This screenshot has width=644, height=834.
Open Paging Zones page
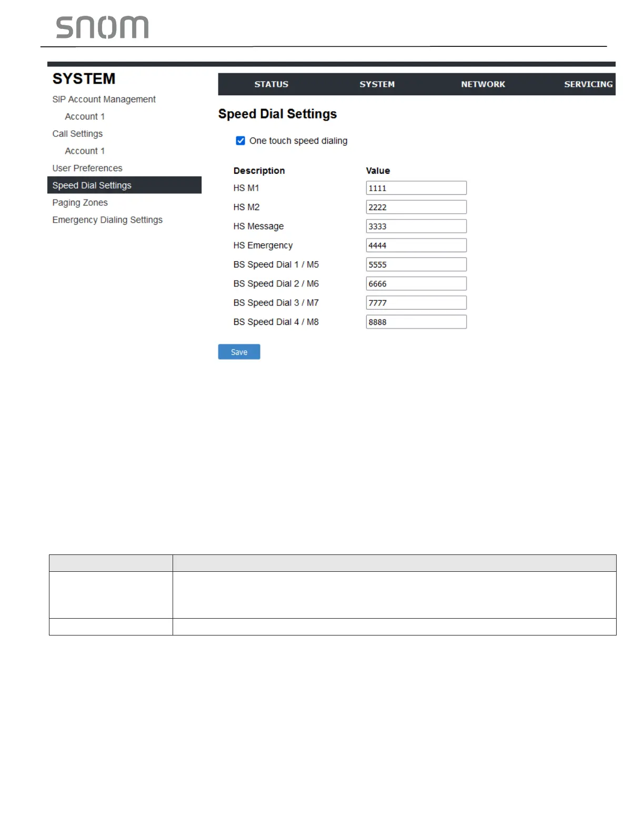pyautogui.click(x=80, y=203)
